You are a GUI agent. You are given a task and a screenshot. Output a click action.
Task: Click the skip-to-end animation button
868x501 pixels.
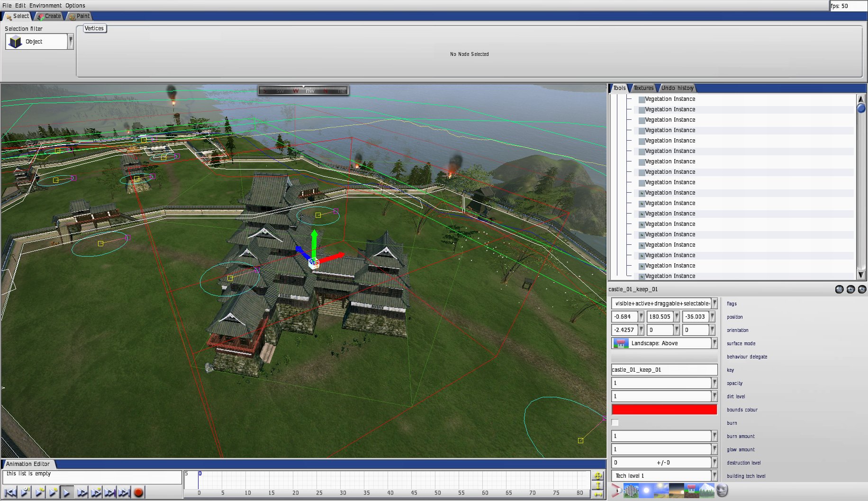pyautogui.click(x=124, y=492)
